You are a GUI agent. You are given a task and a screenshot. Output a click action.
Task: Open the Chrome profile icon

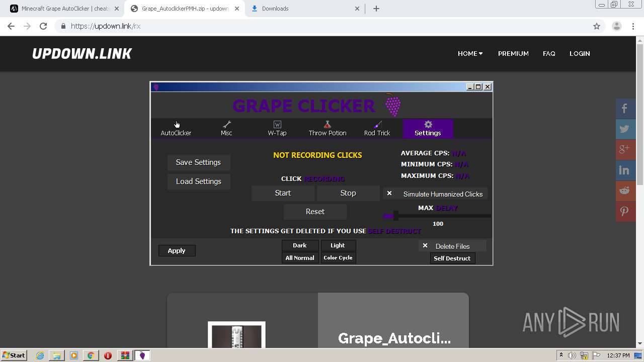coord(617,26)
